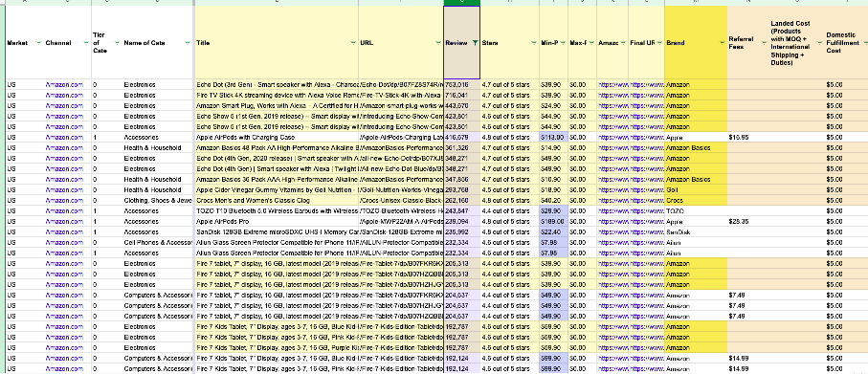Open the Max-F column filter dropdown
The height and width of the screenshot is (374, 868).
[x=591, y=43]
